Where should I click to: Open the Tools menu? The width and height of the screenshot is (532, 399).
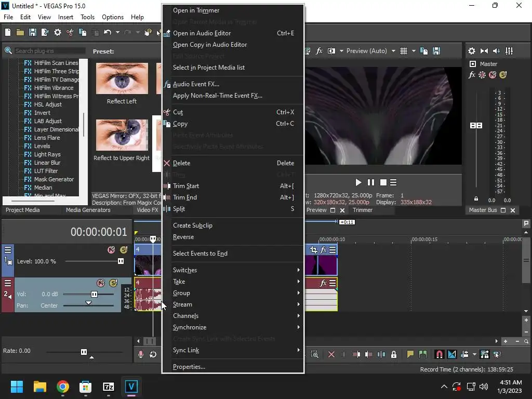(87, 17)
